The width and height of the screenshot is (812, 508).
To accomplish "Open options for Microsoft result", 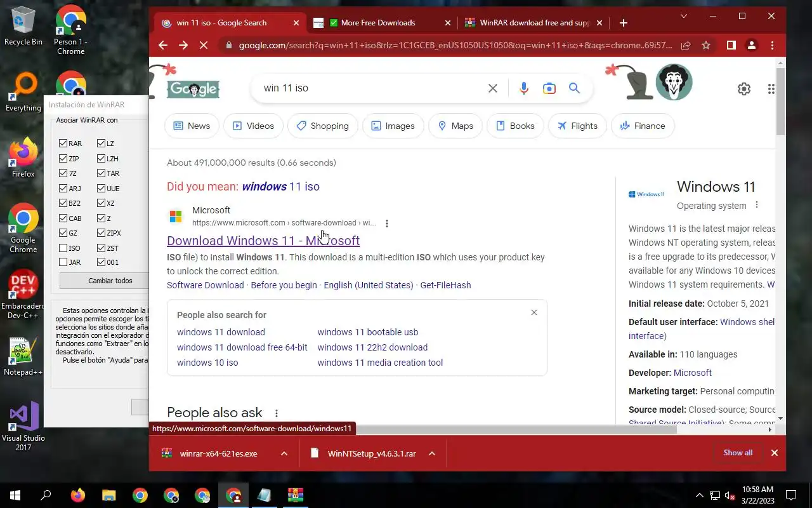I will pyautogui.click(x=387, y=223).
